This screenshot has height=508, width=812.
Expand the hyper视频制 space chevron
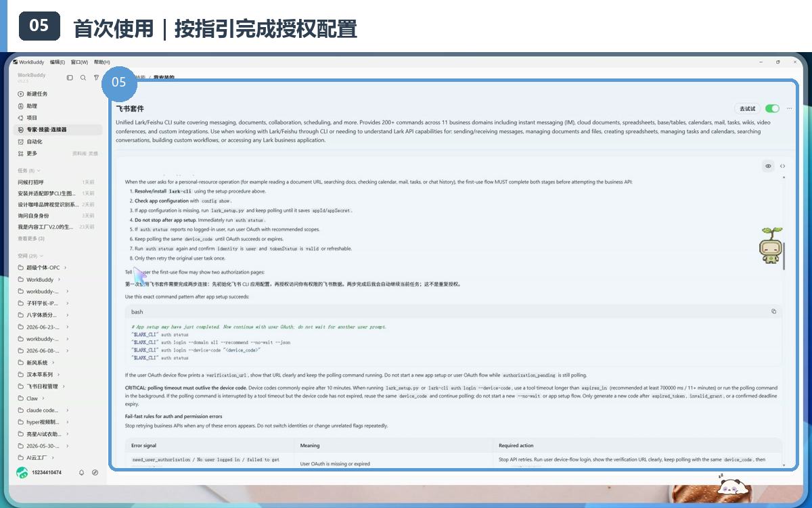click(67, 422)
